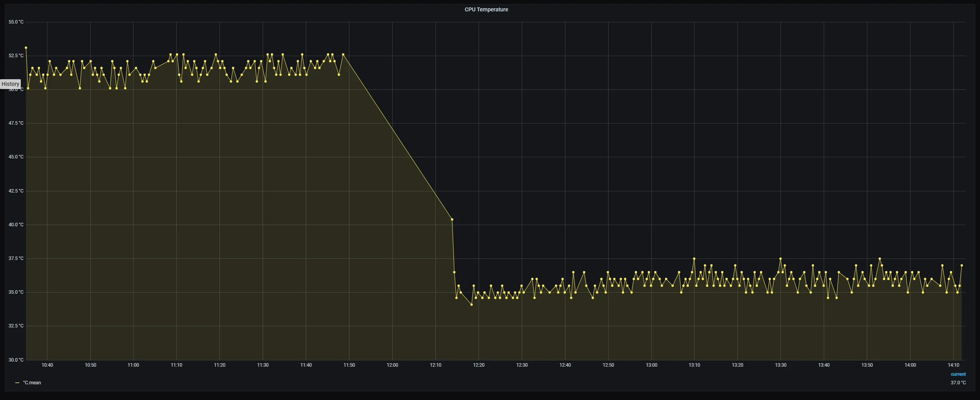Click the first data point above 52.5 °C
This screenshot has height=400, width=980.
tap(26, 48)
